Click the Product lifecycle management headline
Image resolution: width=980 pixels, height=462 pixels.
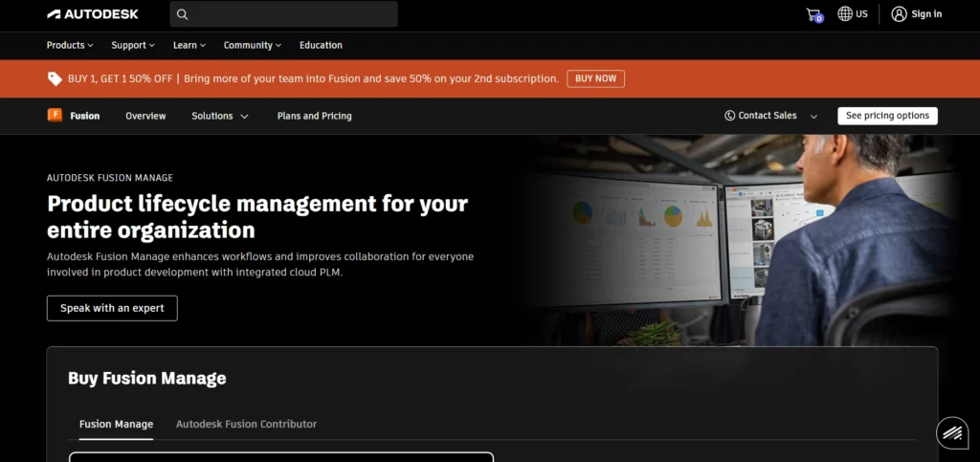[x=257, y=216]
